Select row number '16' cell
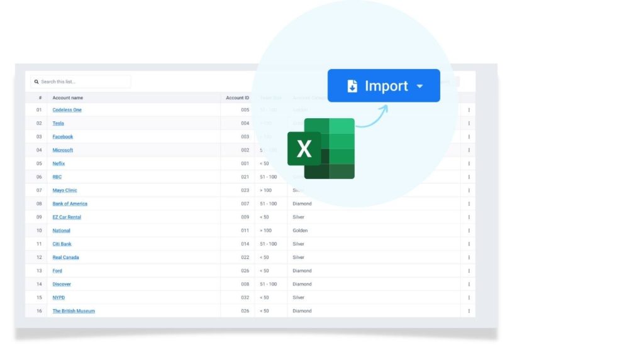The width and height of the screenshot is (644, 345). pyautogui.click(x=39, y=311)
